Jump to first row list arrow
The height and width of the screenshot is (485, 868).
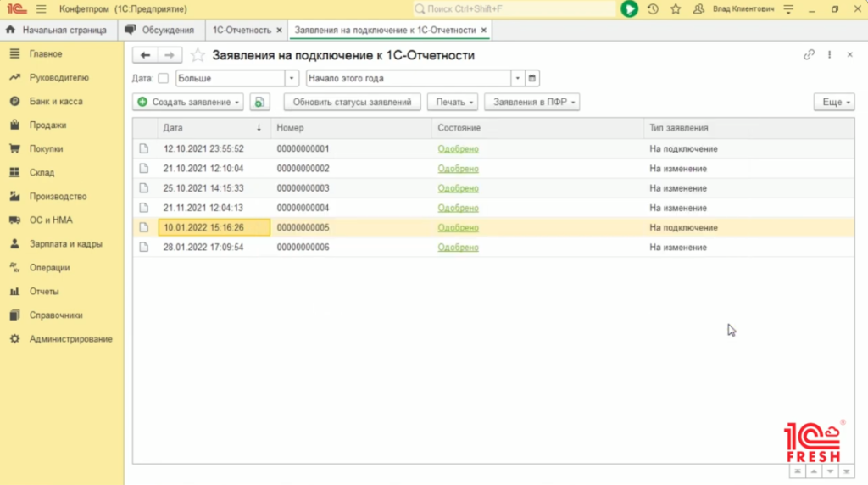point(797,471)
